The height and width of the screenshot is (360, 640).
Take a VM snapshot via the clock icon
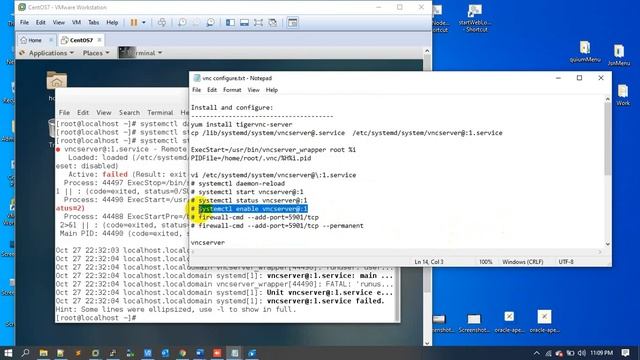[x=182, y=22]
